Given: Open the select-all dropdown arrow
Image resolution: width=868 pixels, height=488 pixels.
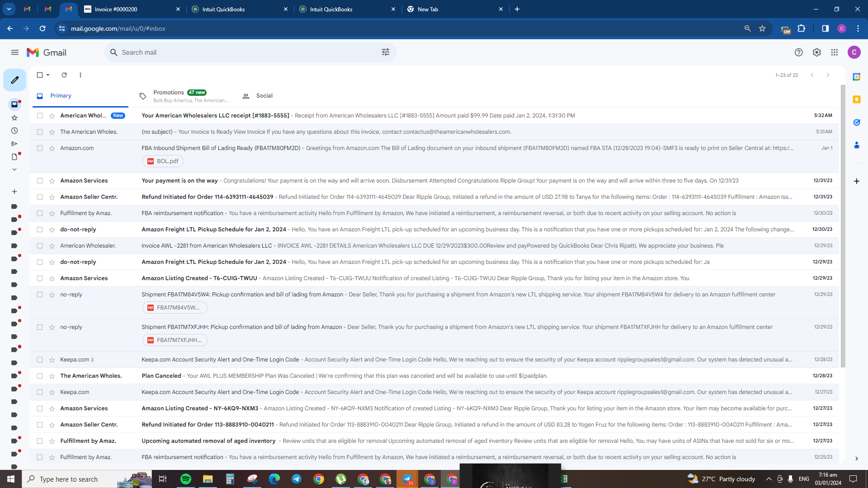Looking at the screenshot, I should 48,75.
